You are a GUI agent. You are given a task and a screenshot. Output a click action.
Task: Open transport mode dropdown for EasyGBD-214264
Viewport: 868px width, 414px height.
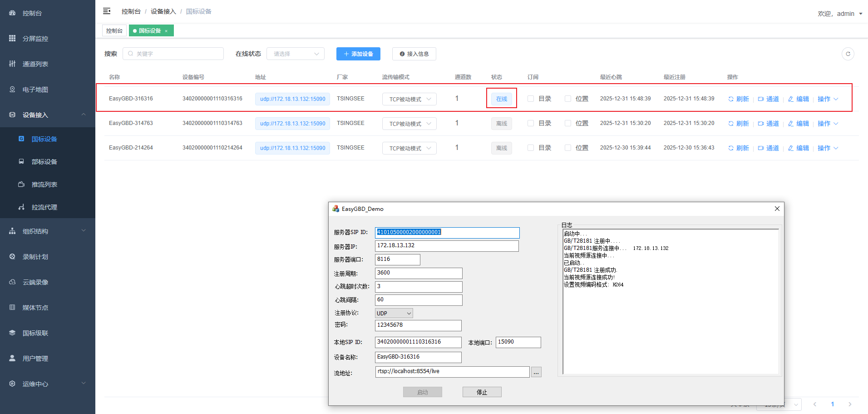tap(409, 148)
